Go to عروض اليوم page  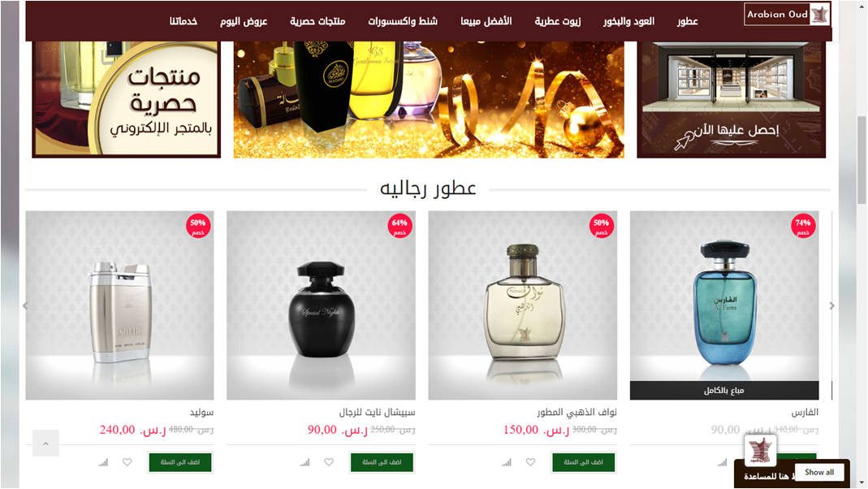(244, 21)
